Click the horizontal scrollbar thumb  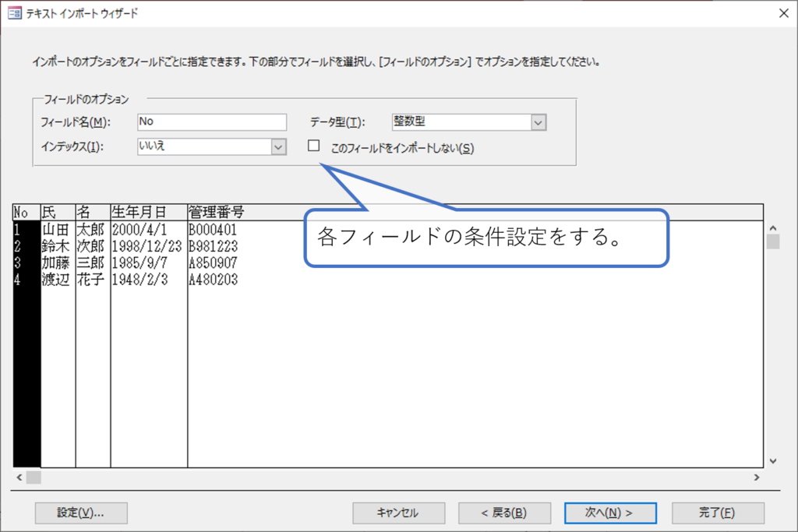click(34, 477)
